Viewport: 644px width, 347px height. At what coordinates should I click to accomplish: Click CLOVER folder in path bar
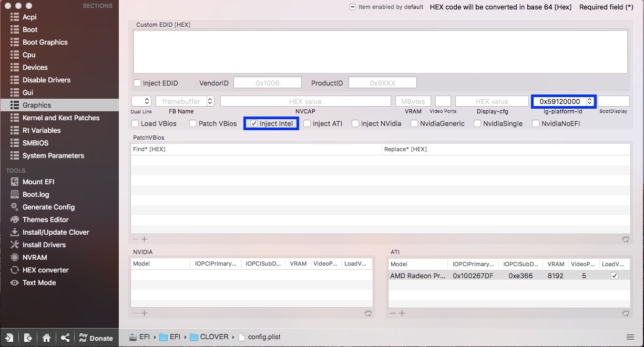[x=209, y=337]
